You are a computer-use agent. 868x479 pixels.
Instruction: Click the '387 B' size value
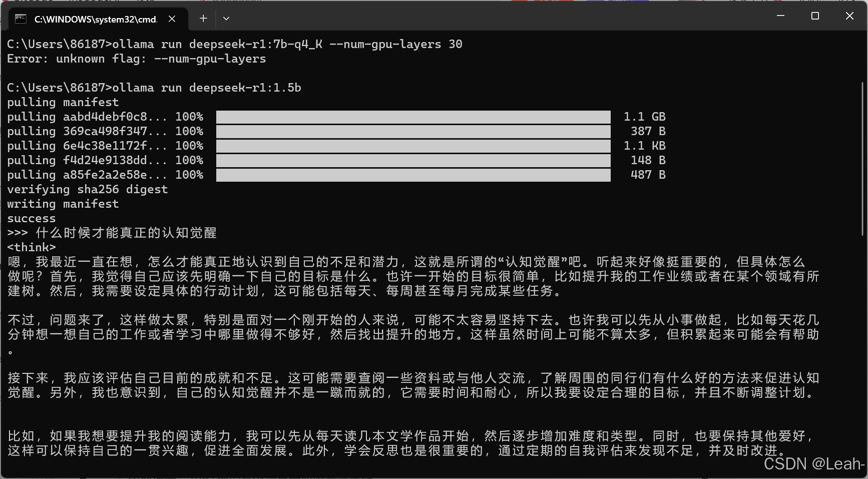pyautogui.click(x=648, y=132)
